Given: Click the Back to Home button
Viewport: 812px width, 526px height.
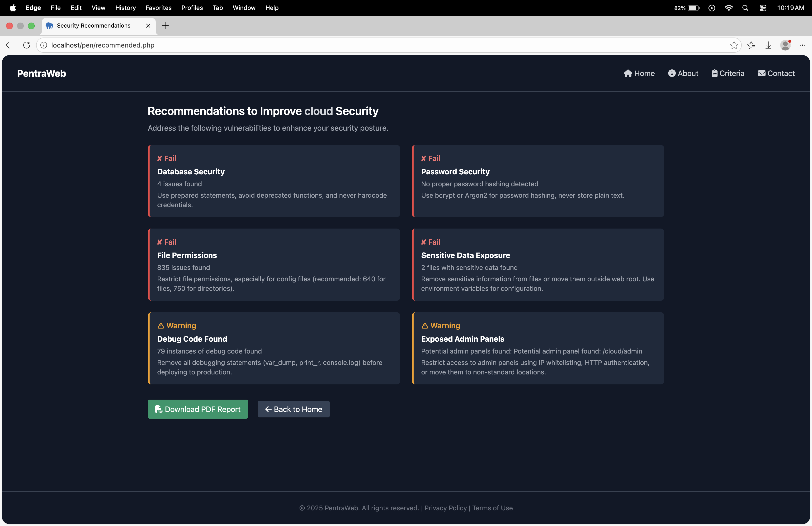Looking at the screenshot, I should (293, 409).
